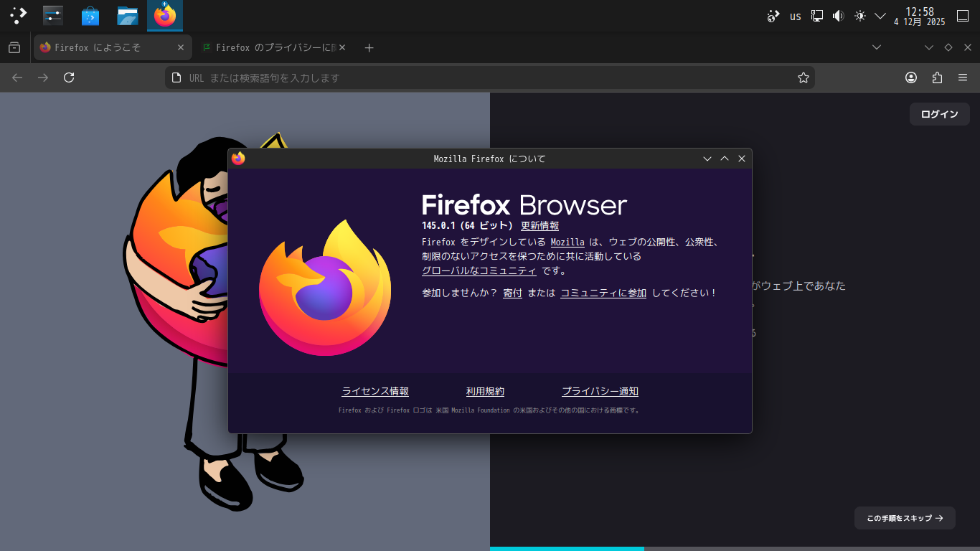The image size is (980, 551).
Task: Open the 'プライバシー通知' link
Action: (x=600, y=391)
